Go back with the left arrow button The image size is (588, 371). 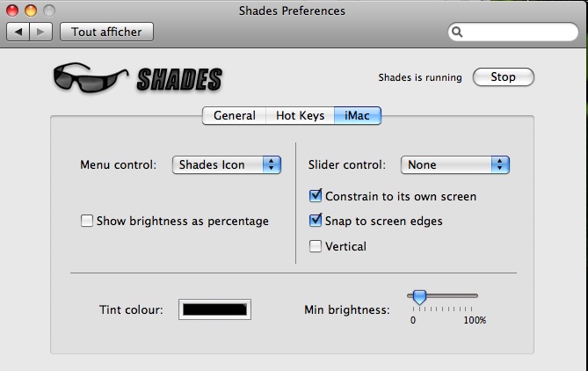[x=19, y=32]
